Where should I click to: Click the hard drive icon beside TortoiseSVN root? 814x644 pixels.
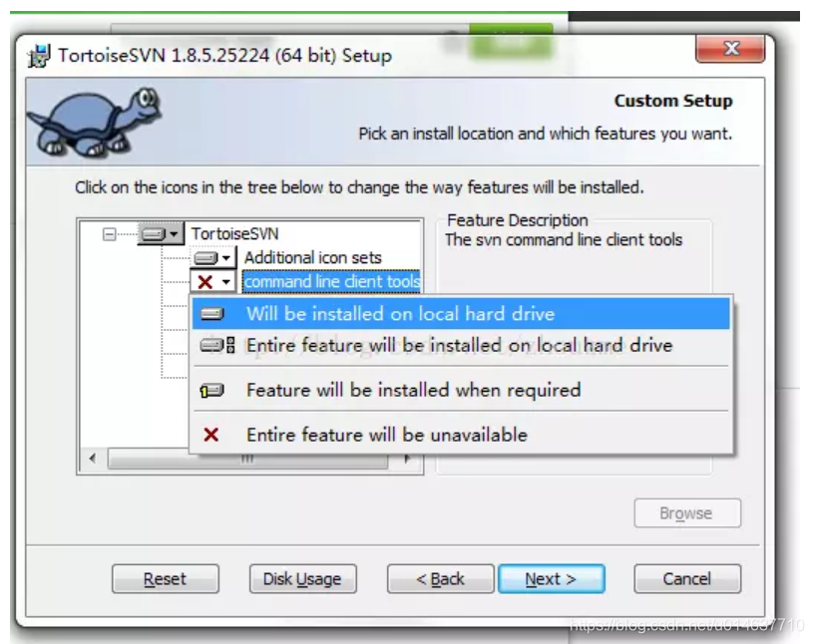[154, 234]
